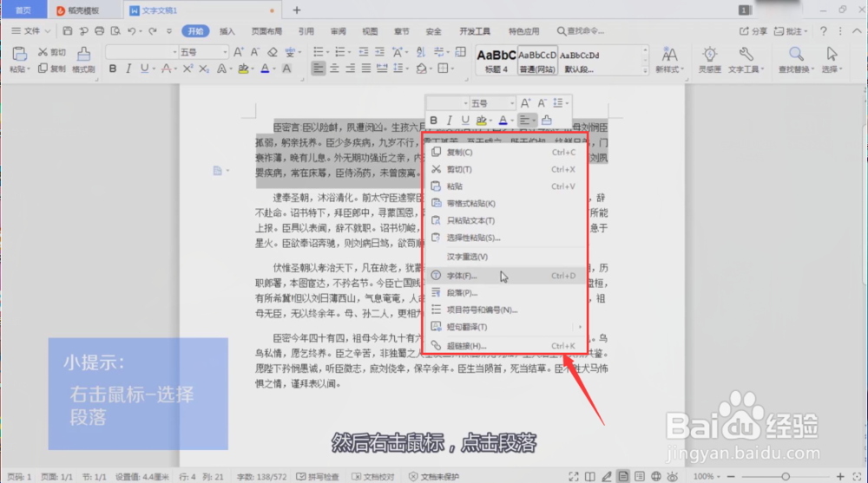Toggle Subscript in the ribbon
The height and width of the screenshot is (483, 868).
204,69
